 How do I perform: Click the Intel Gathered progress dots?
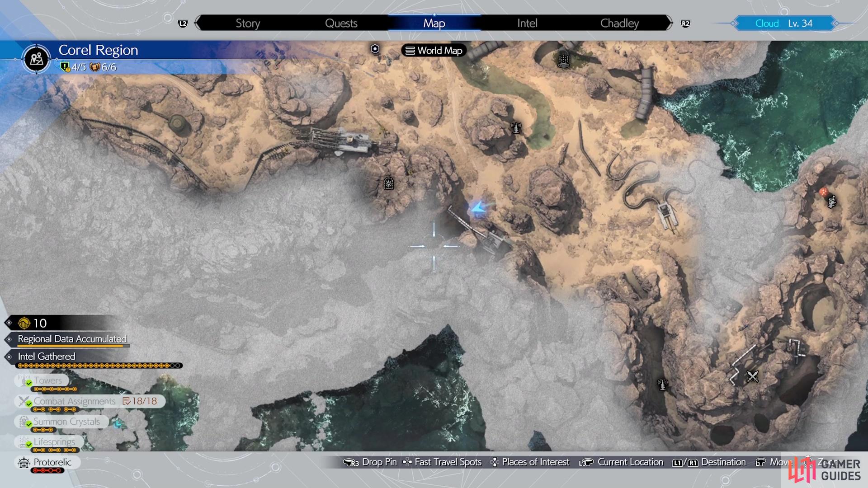pos(99,366)
